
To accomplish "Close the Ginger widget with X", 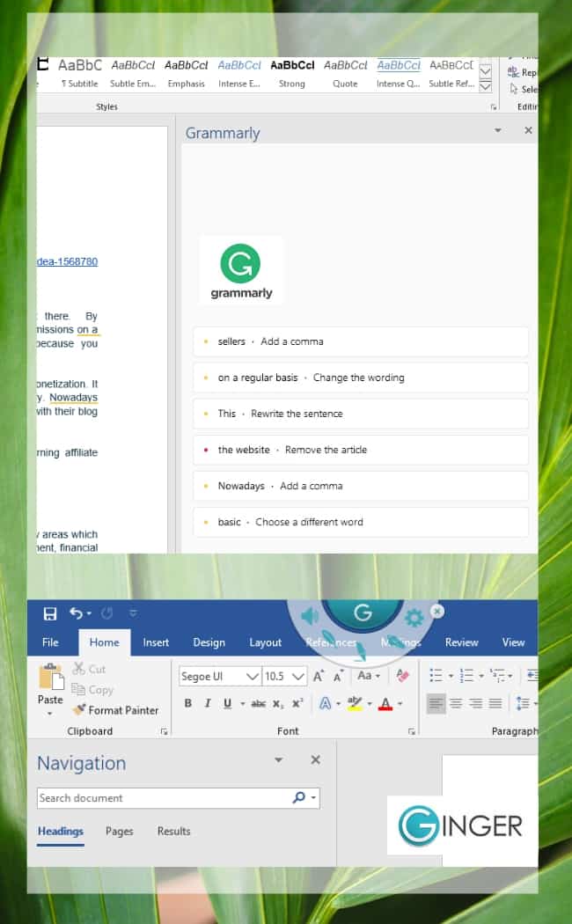I will point(436,611).
